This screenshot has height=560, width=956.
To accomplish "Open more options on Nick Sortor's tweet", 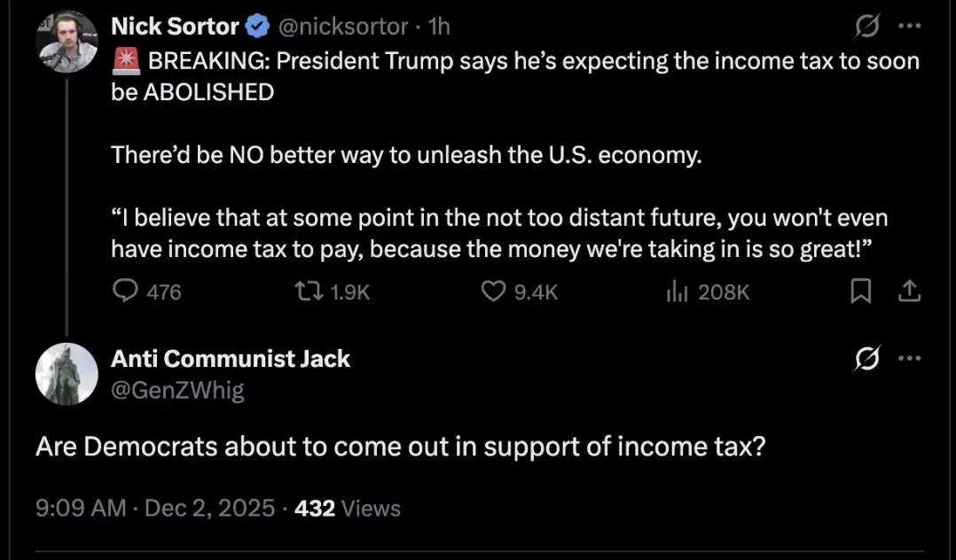I will pos(910,27).
